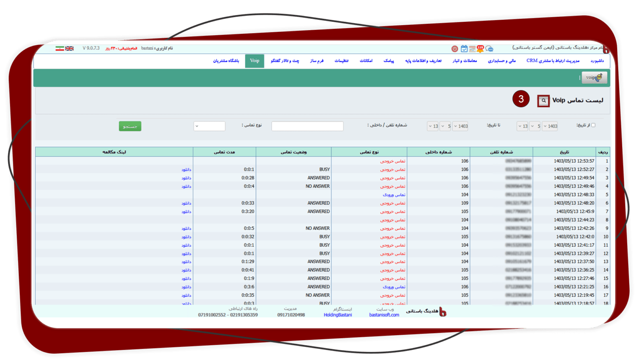This screenshot has height=362, width=644.
Task: Click the voip phone button in green bar
Action: pyautogui.click(x=594, y=78)
